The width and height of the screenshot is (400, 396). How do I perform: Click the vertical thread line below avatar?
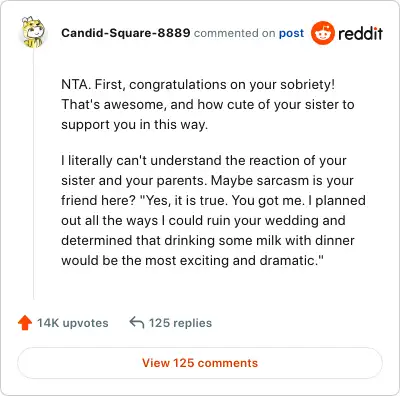pos(33,173)
